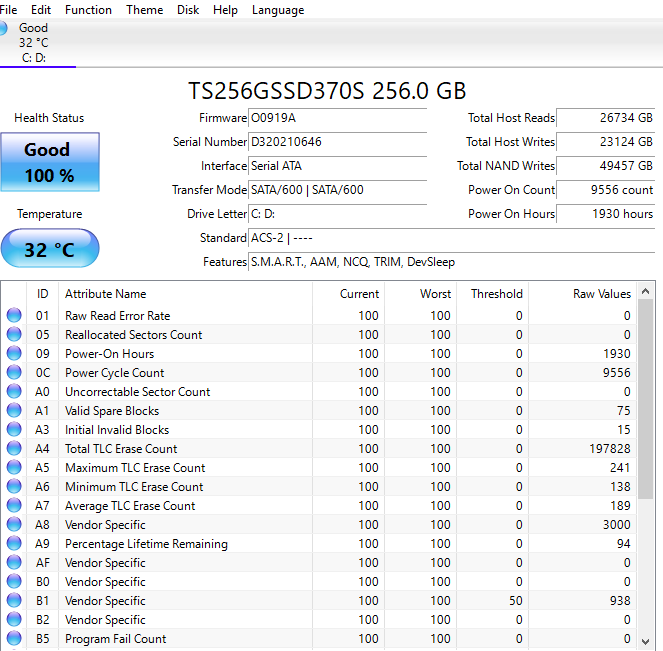Click the ID column header
Viewport: 663px width, 651px height.
click(42, 294)
